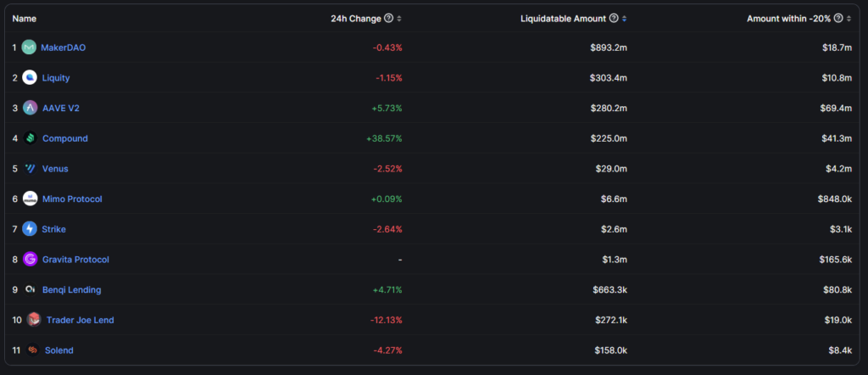Click help icon next to 24h Change
The height and width of the screenshot is (375, 868).
(x=388, y=18)
